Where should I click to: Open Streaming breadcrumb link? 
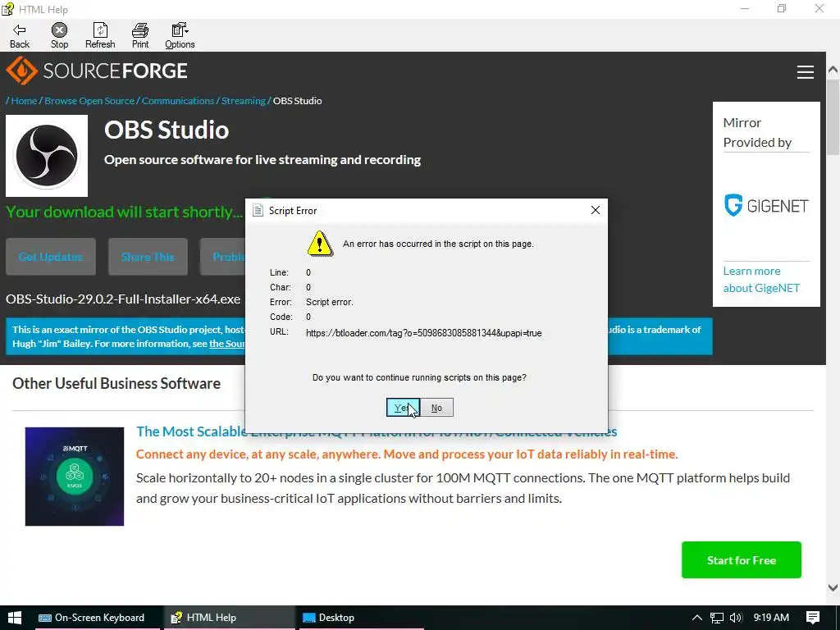243,101
